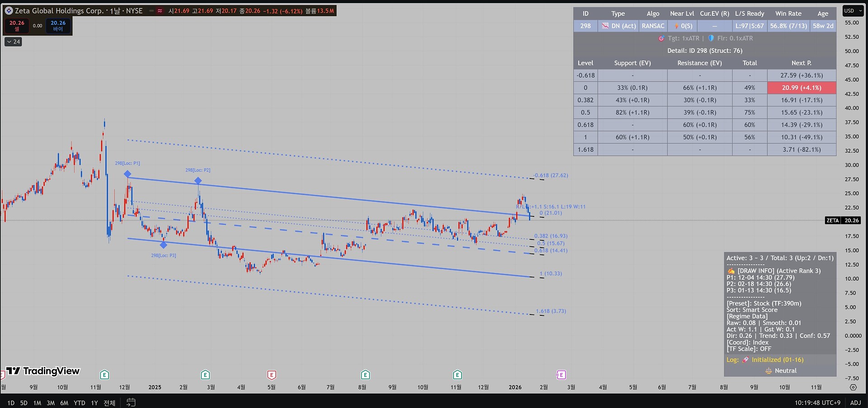
Task: Select the P3 diamond anchor marker
Action: click(x=164, y=245)
